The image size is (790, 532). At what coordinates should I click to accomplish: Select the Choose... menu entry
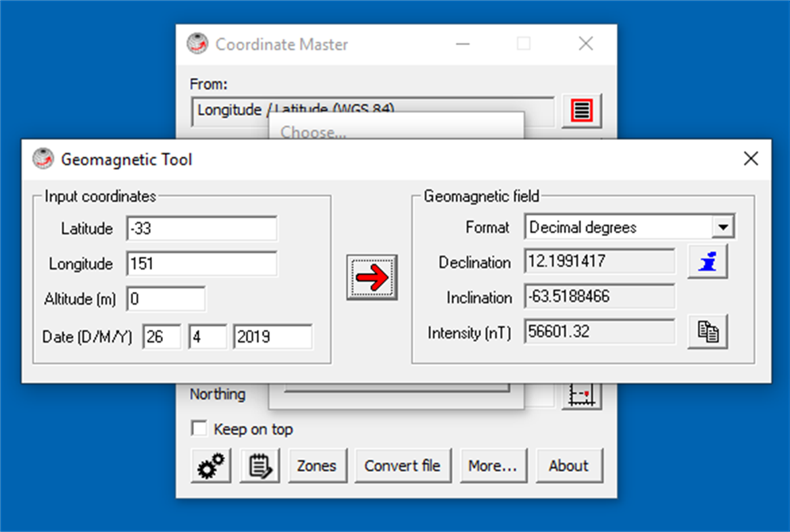pos(314,132)
